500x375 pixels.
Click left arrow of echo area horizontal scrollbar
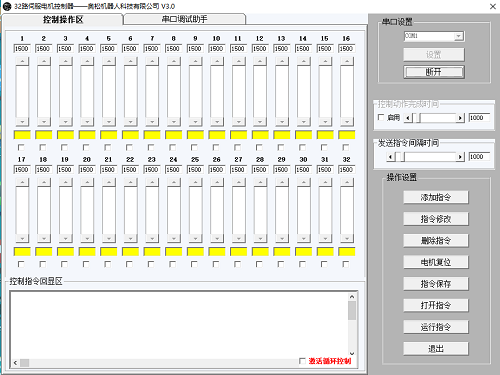pos(15,363)
